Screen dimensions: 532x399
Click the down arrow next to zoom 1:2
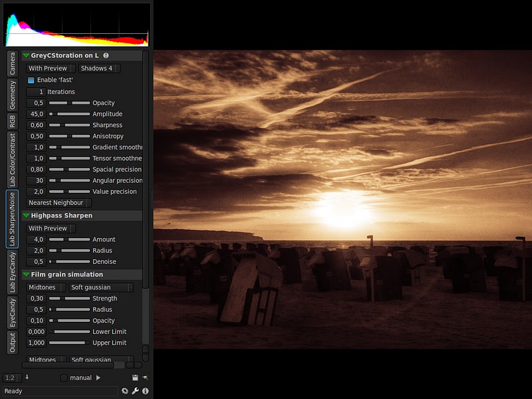click(x=27, y=377)
